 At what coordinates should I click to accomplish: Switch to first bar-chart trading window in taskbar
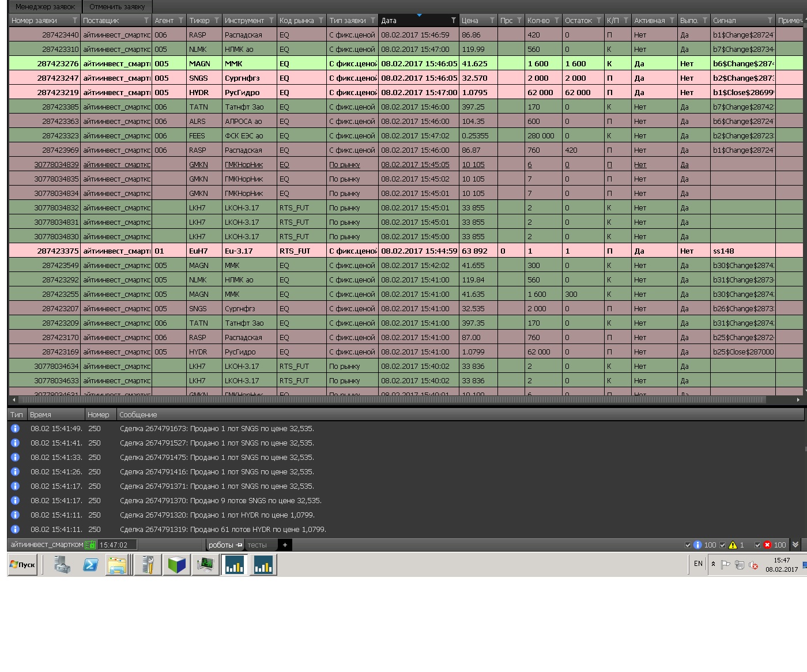[x=234, y=565]
